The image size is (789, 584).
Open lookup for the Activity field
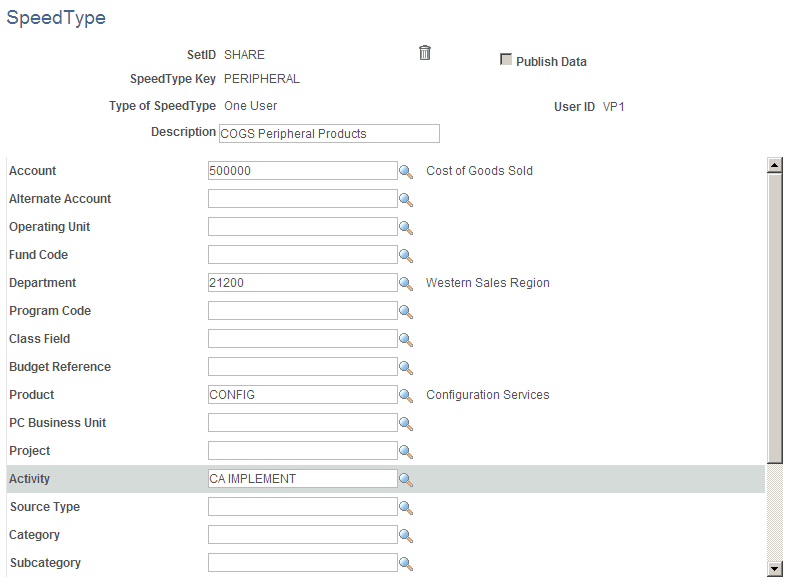[406, 480]
